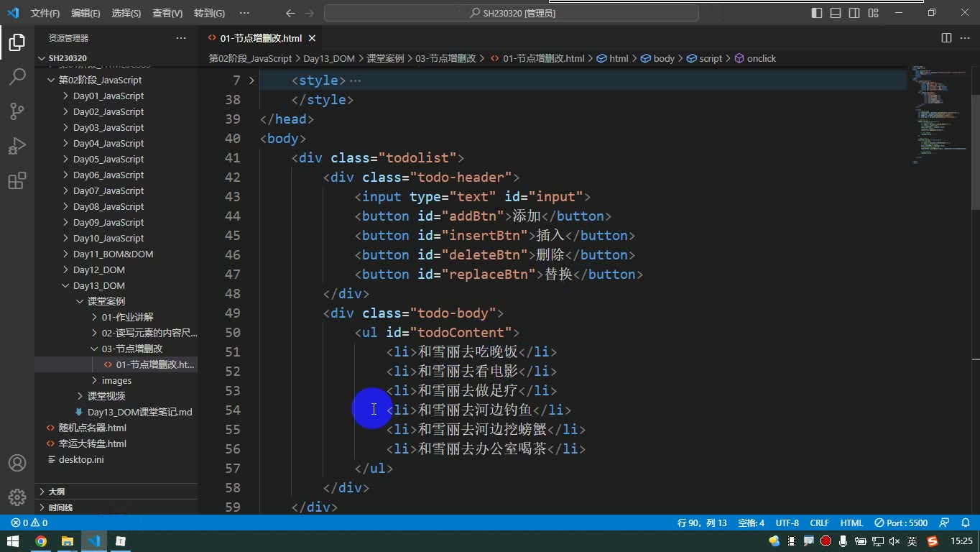Image resolution: width=980 pixels, height=552 pixels.
Task: Open the 编辑(E) menu
Action: tap(85, 13)
